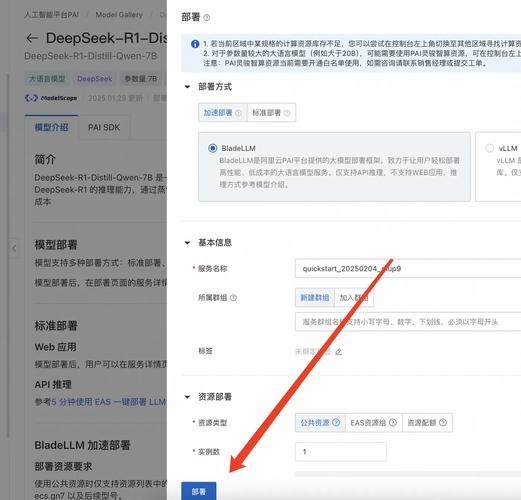Click the help icon on 加速部署 option
The image size is (521, 500).
pos(238,113)
